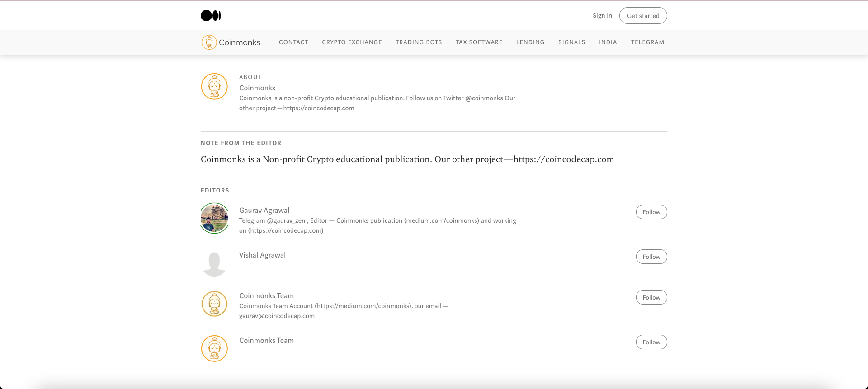
Task: Follow Coinmonks Team with email description
Action: click(x=651, y=297)
